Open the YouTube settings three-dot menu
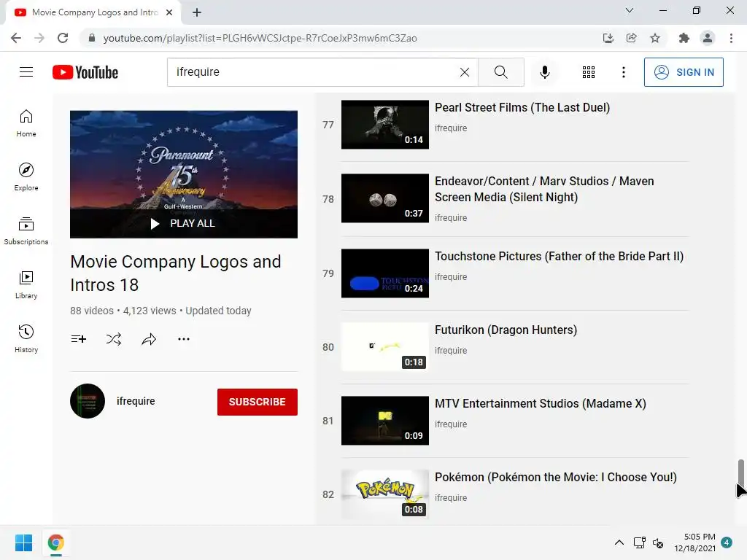 coord(624,72)
